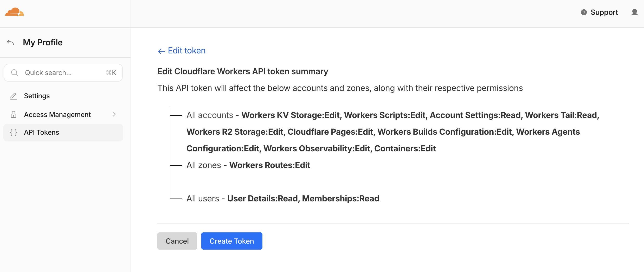Click the Support question mark icon

coord(584,12)
